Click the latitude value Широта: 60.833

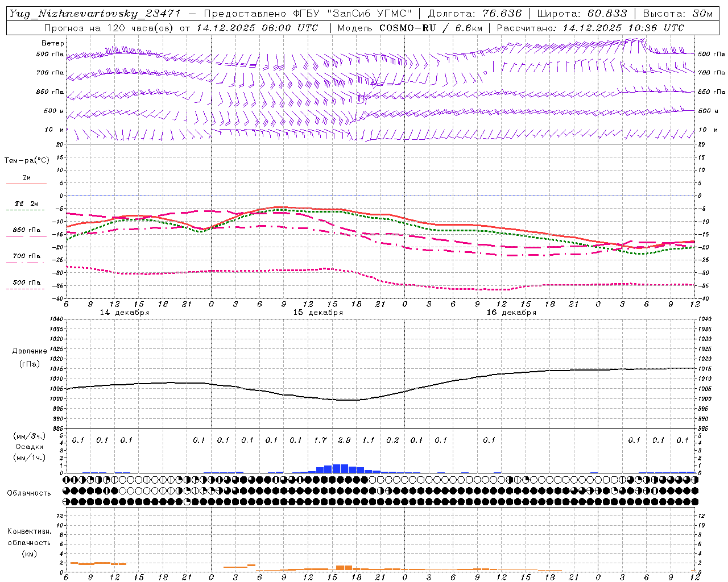582,14
